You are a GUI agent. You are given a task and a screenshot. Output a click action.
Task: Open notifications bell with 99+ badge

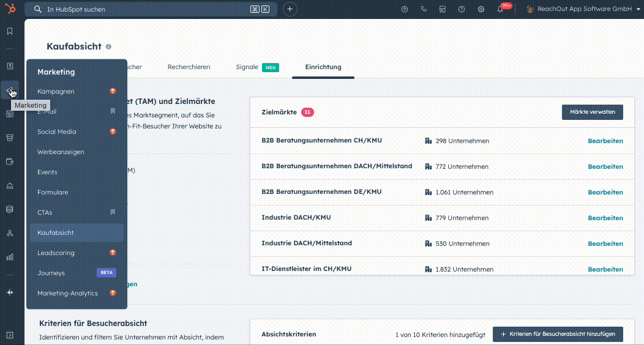click(x=500, y=9)
